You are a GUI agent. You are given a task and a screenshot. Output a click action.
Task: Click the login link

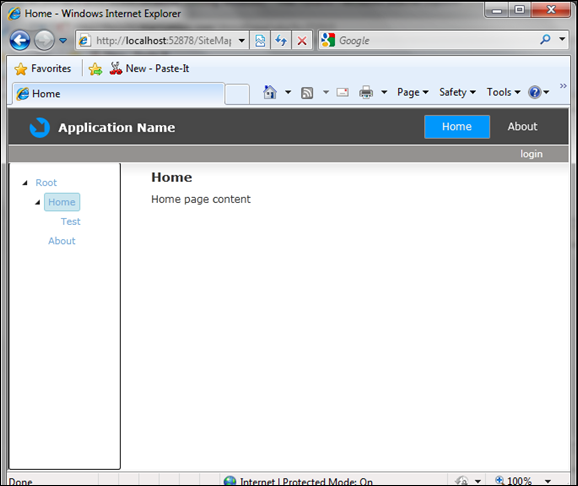531,154
